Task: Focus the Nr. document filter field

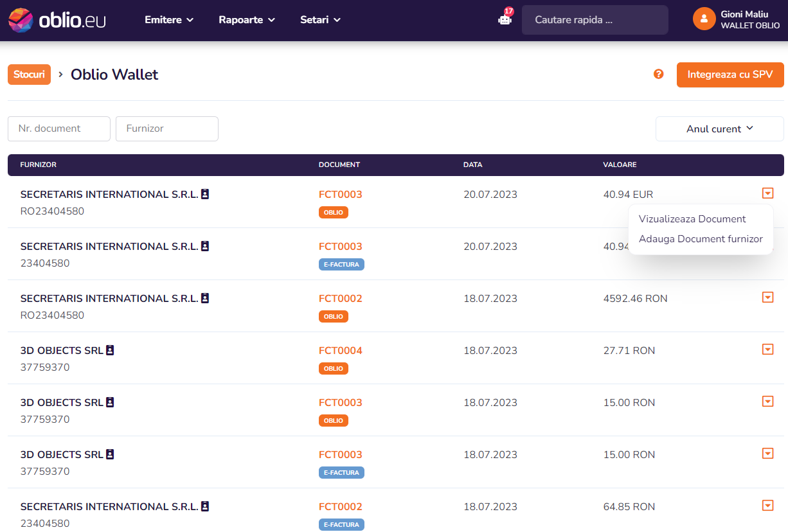Action: pyautogui.click(x=59, y=129)
